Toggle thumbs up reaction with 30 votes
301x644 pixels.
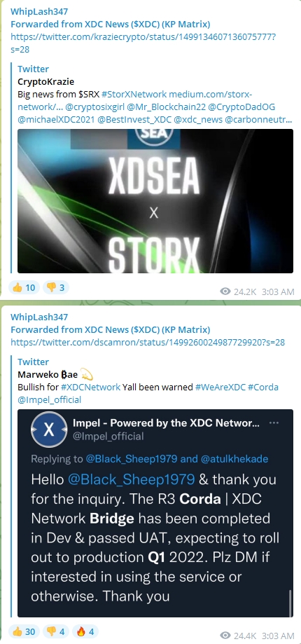tap(24, 631)
